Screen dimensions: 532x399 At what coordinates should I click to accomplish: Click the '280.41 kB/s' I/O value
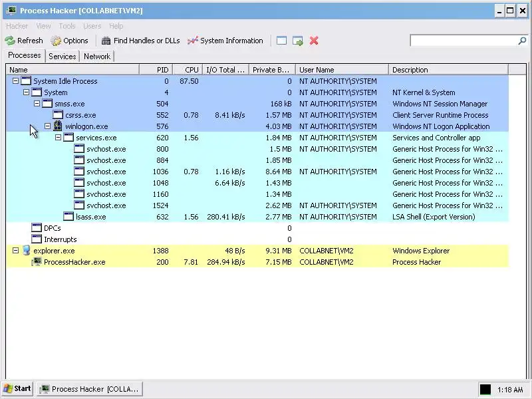point(226,217)
